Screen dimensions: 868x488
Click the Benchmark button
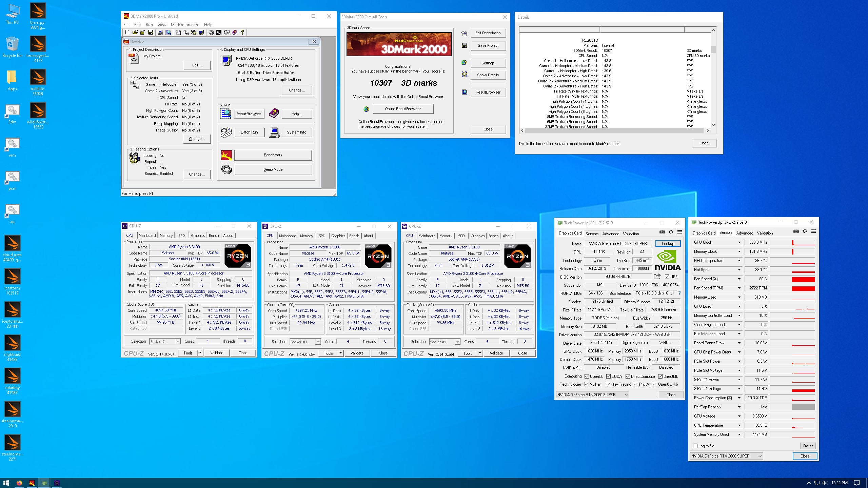click(273, 155)
